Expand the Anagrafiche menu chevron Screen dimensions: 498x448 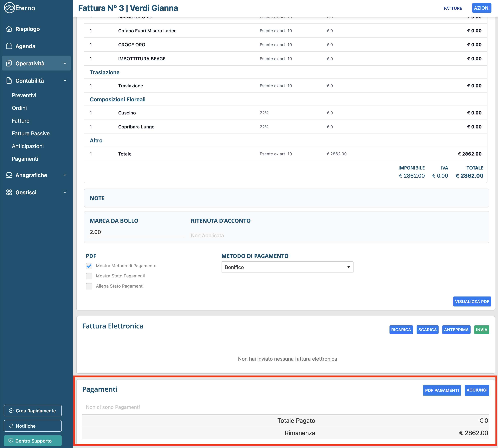(x=65, y=175)
